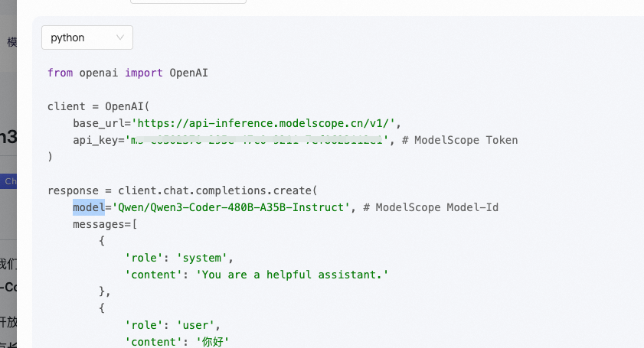This screenshot has height=348, width=644.
Task: Click the chevron arrow in python selector
Action: 120,37
